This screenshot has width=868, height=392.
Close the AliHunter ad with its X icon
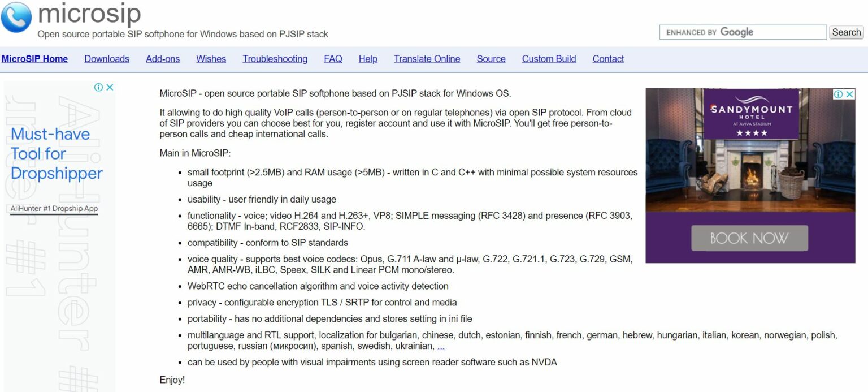click(110, 87)
